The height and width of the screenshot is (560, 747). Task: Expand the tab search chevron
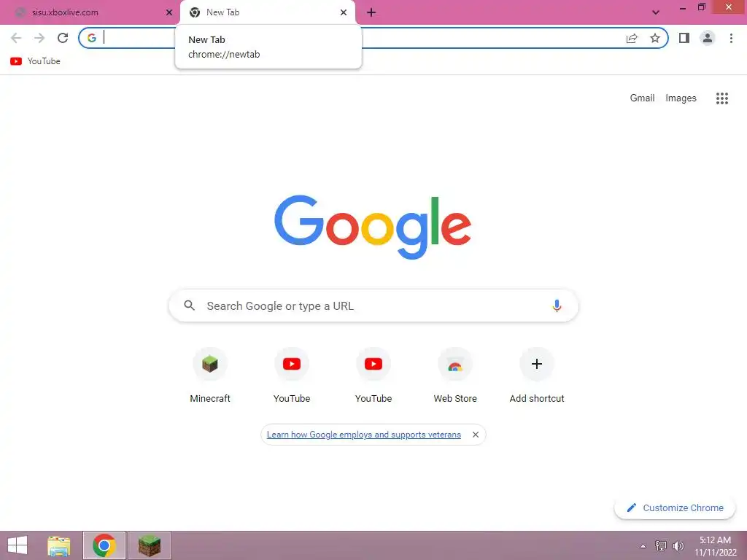[656, 13]
